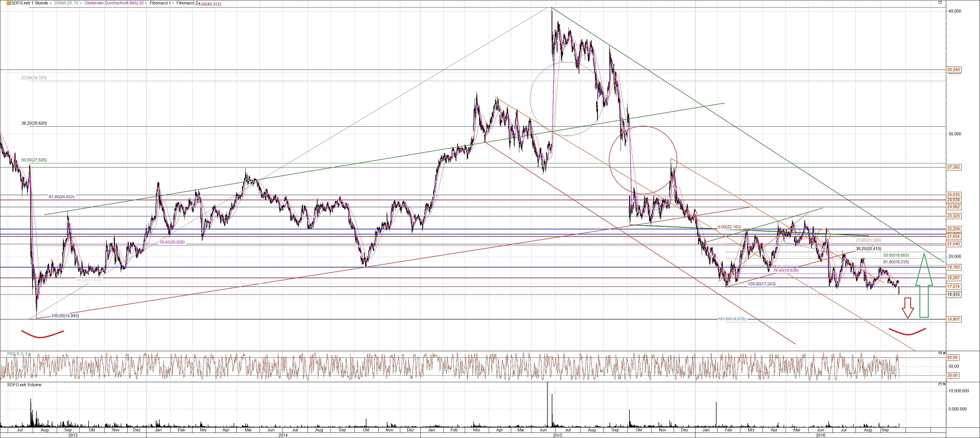Maximize the SDFG.xetr Volume pane

point(940,384)
